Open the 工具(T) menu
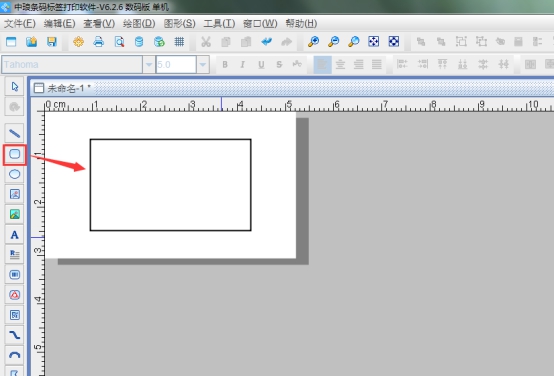The height and width of the screenshot is (376, 554). click(x=219, y=24)
